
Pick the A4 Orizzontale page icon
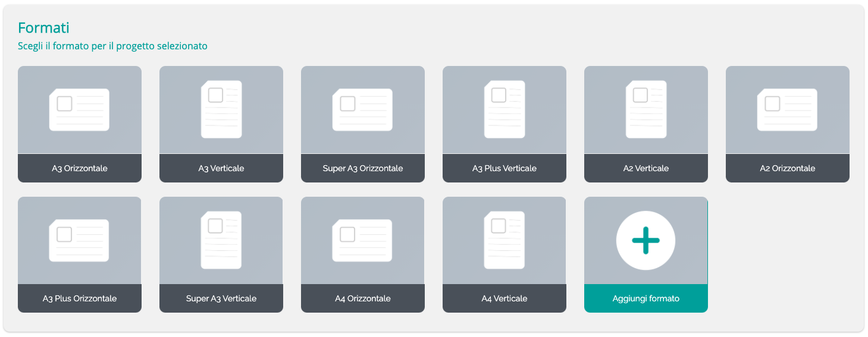362,240
